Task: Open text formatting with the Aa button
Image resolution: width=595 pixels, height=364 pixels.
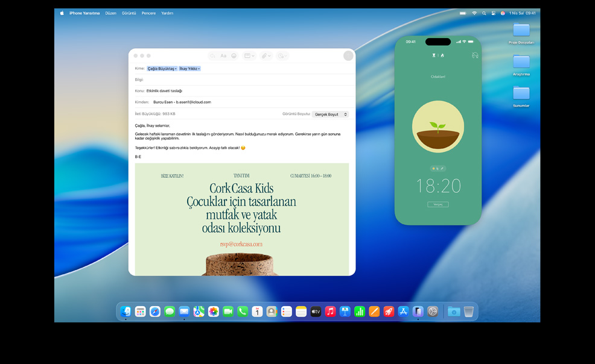Action: [x=223, y=56]
